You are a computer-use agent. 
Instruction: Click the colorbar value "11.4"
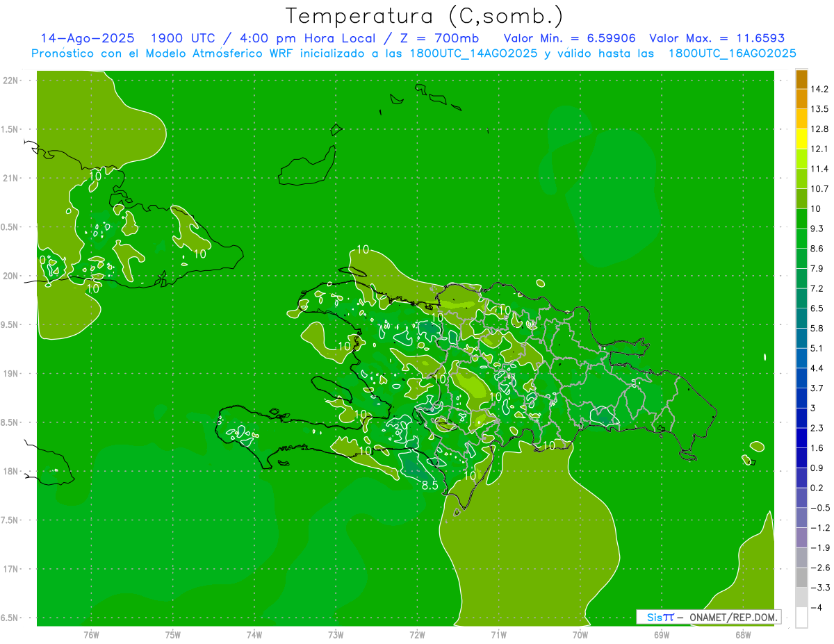coord(819,169)
